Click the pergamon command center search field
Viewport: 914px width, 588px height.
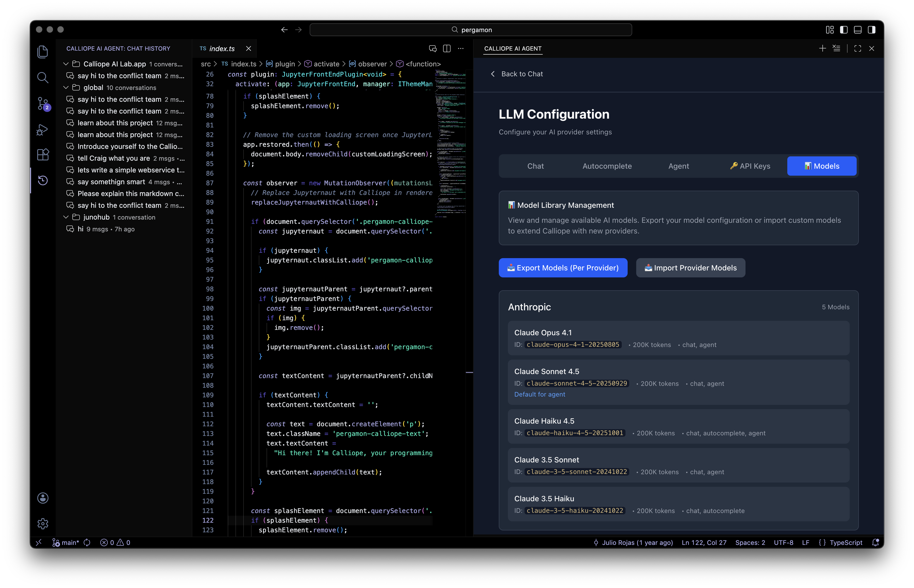471,30
